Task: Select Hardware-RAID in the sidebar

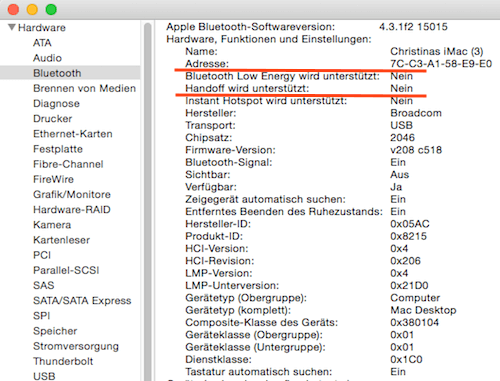Action: click(x=72, y=210)
